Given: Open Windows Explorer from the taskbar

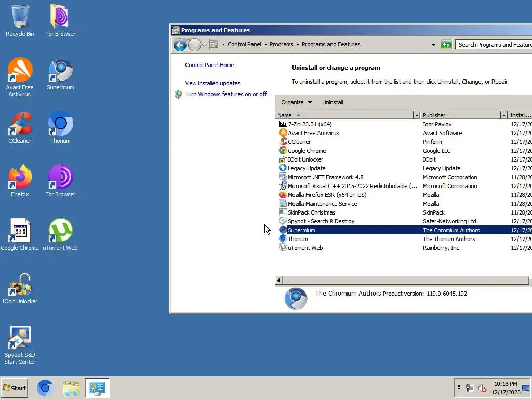Looking at the screenshot, I should tap(71, 388).
